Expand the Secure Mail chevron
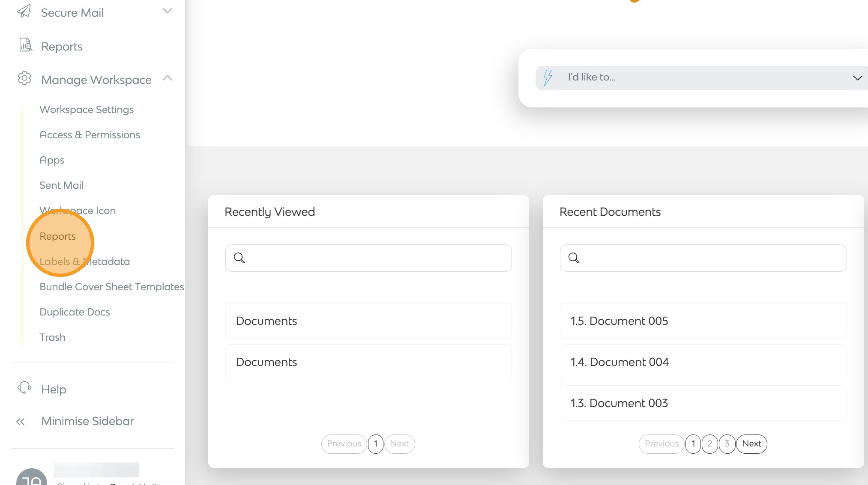868x485 pixels. [x=167, y=11]
